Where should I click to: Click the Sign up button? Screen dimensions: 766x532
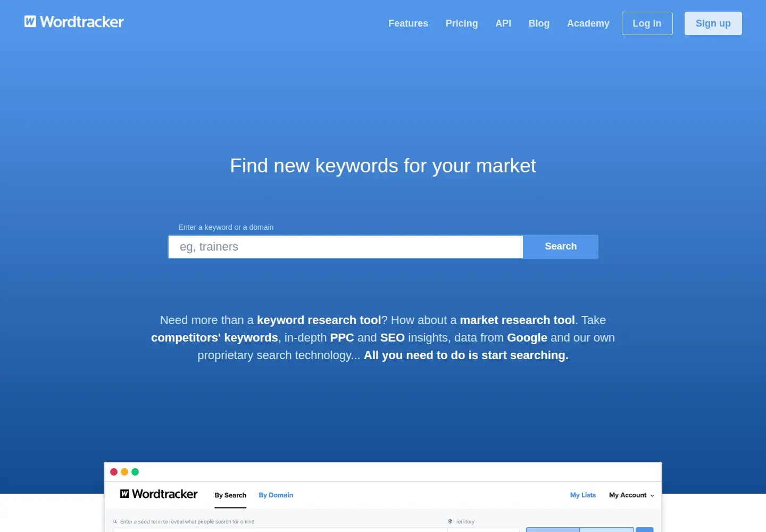point(713,23)
